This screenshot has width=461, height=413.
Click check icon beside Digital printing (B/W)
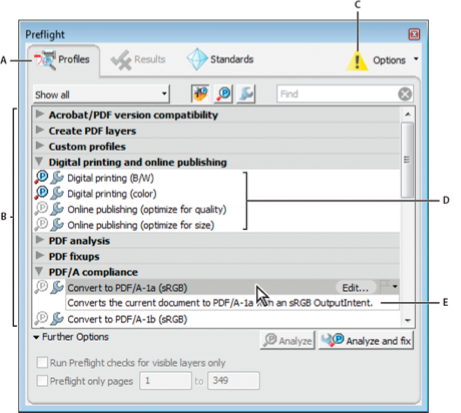[x=41, y=177]
